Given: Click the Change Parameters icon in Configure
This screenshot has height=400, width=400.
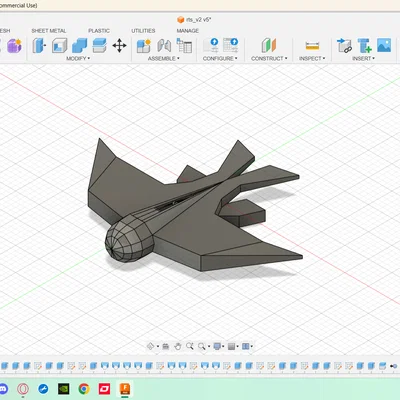Looking at the screenshot, I should point(211,46).
